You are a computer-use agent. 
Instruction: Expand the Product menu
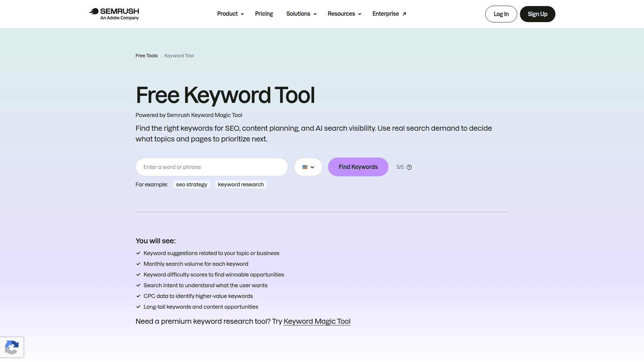(230, 14)
